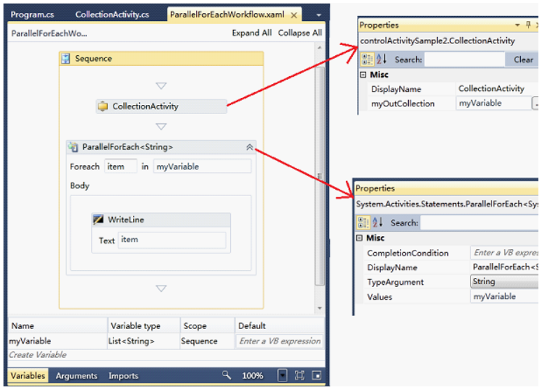Screen dimensions: 544x392
Task: Open the Variables tab at the bottom
Action: tap(28, 376)
